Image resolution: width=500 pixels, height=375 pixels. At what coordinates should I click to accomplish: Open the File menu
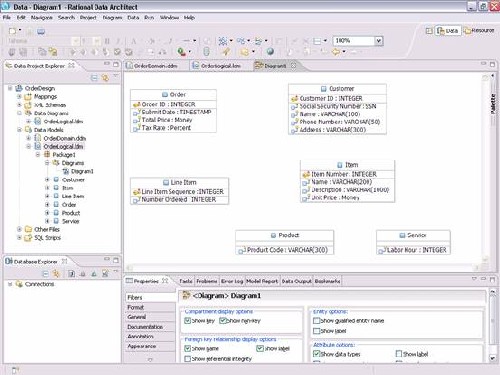[7, 17]
